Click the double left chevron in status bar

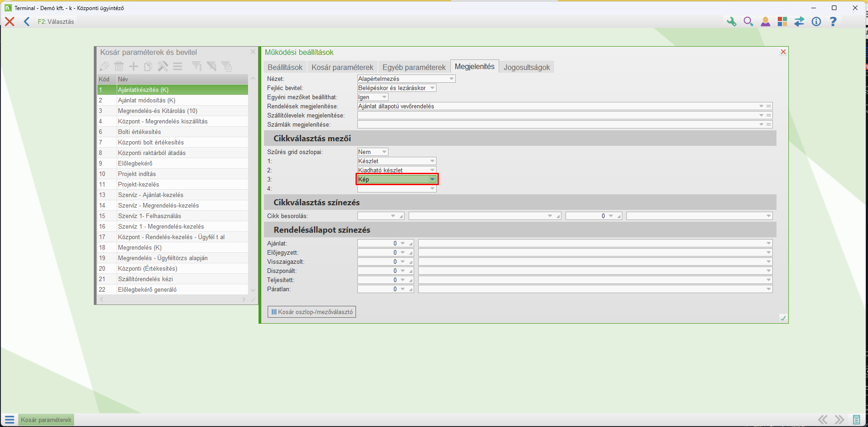point(823,420)
